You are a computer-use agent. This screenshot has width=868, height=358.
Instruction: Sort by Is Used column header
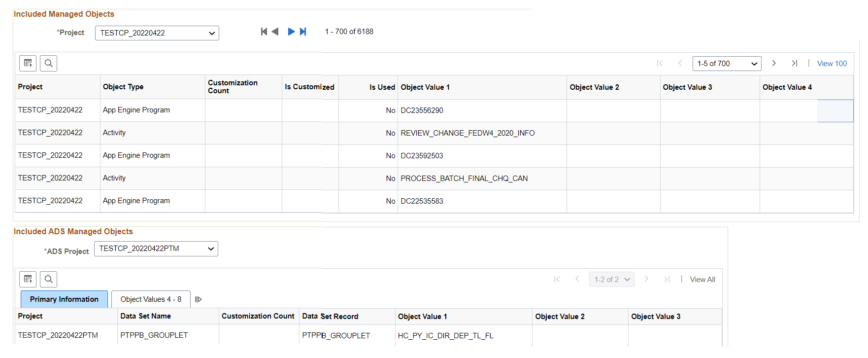[382, 87]
